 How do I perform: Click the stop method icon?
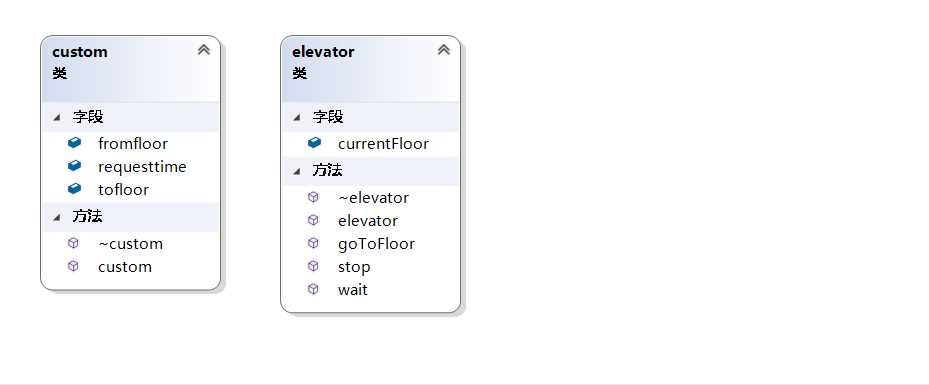point(313,266)
